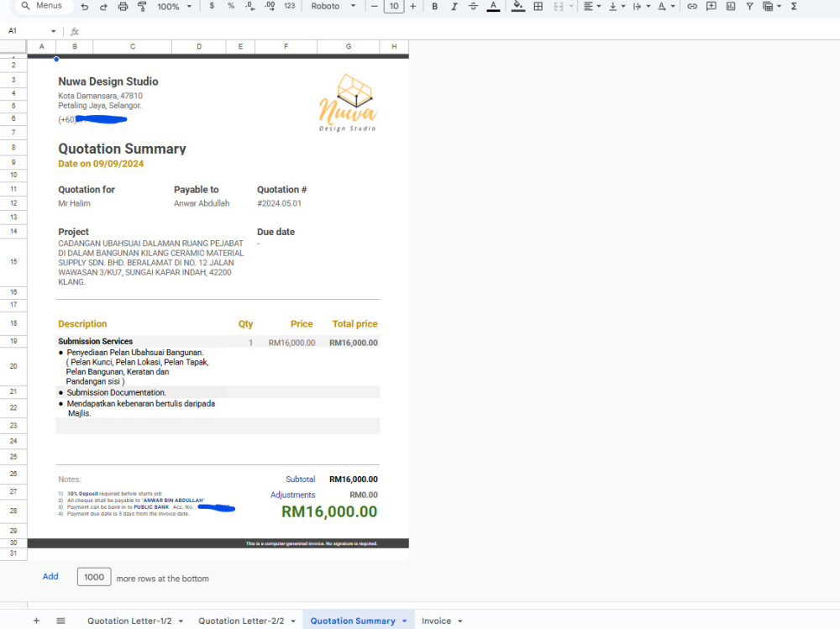Add a new sheet with plus icon
This screenshot has width=840, height=629.
point(36,621)
